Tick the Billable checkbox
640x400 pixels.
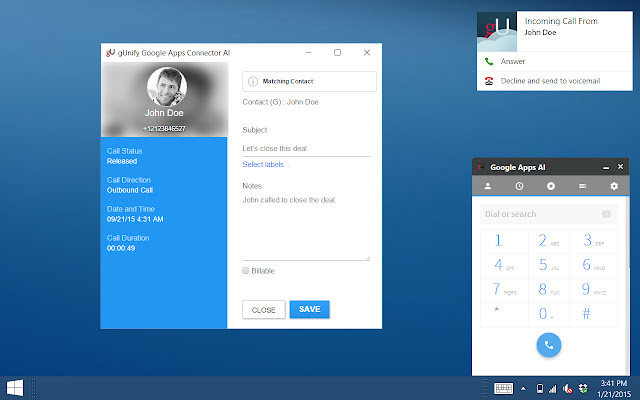click(x=245, y=271)
